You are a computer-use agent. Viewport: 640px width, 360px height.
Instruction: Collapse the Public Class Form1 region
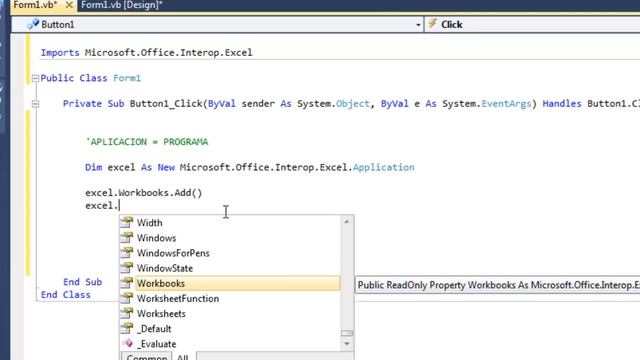(35, 78)
